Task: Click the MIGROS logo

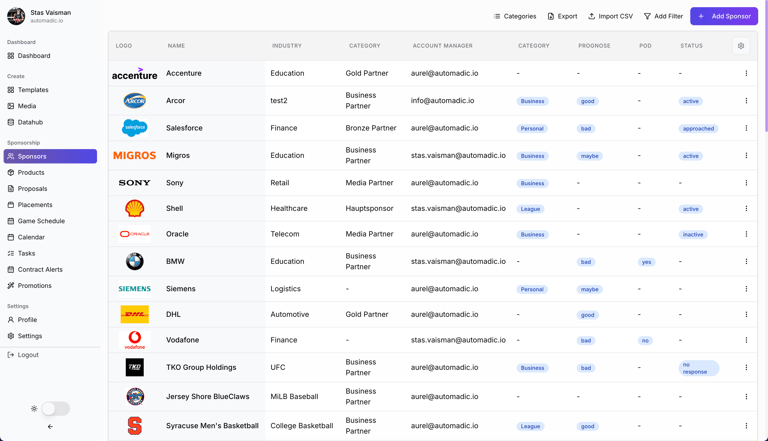Action: pos(135,156)
